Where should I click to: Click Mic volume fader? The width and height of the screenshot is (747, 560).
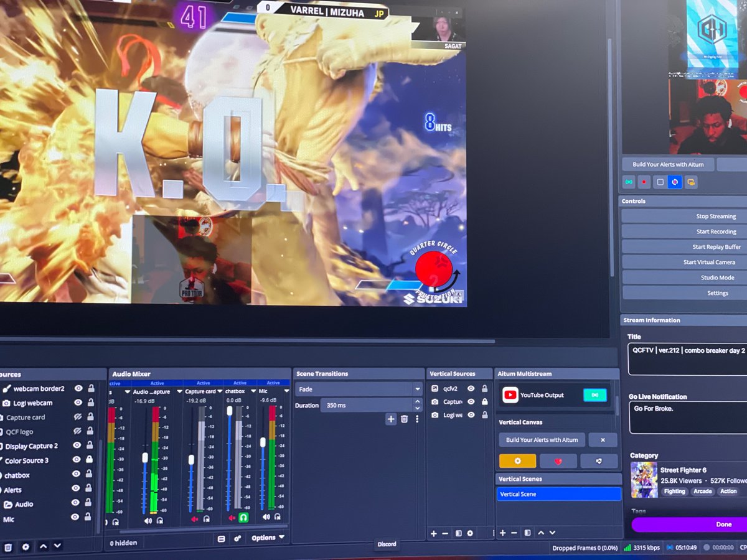[x=263, y=442]
